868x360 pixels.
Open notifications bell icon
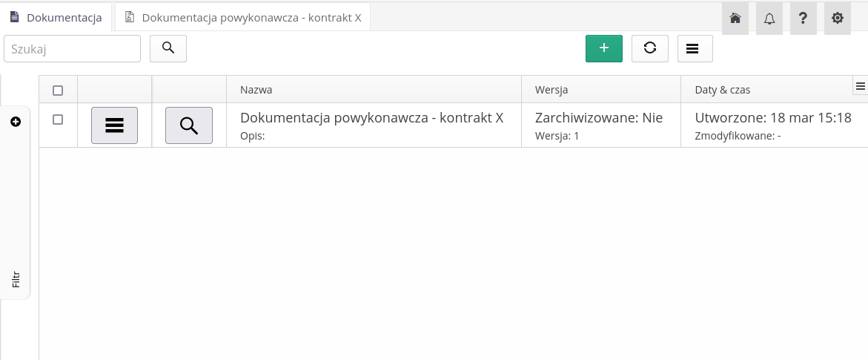tap(769, 19)
